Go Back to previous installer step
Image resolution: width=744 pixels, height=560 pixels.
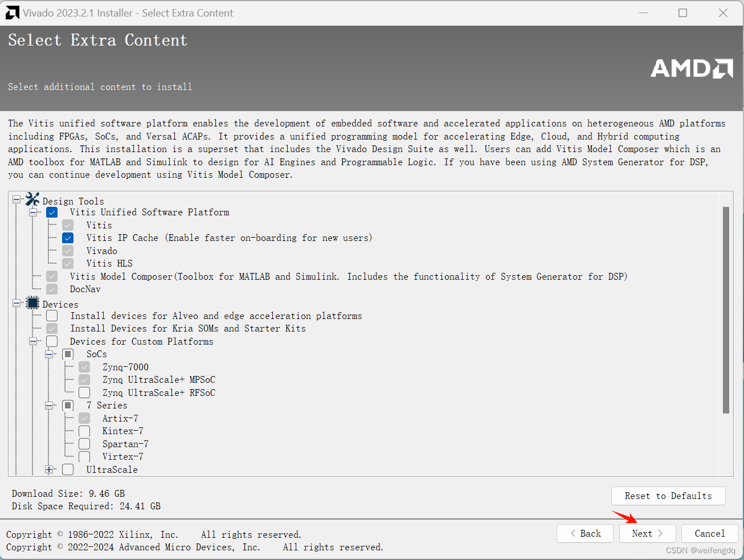585,534
